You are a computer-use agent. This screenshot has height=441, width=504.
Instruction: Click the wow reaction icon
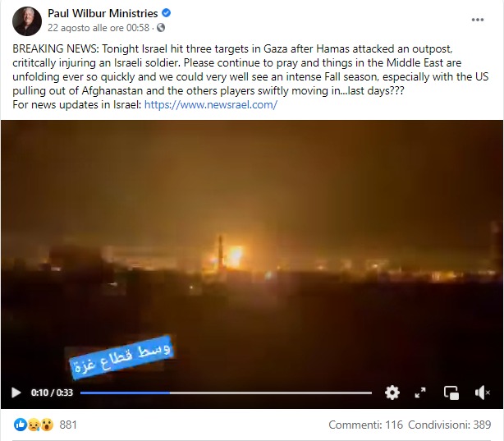(x=47, y=425)
